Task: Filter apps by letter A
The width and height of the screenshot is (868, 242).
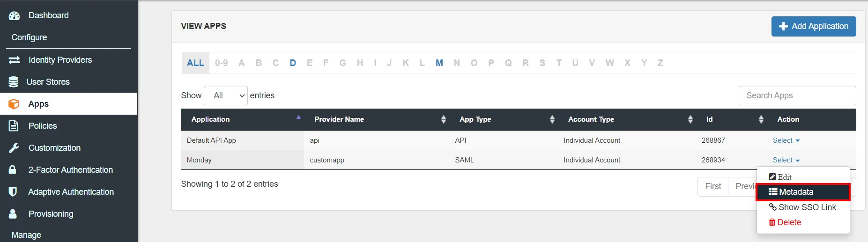Action: tap(241, 63)
